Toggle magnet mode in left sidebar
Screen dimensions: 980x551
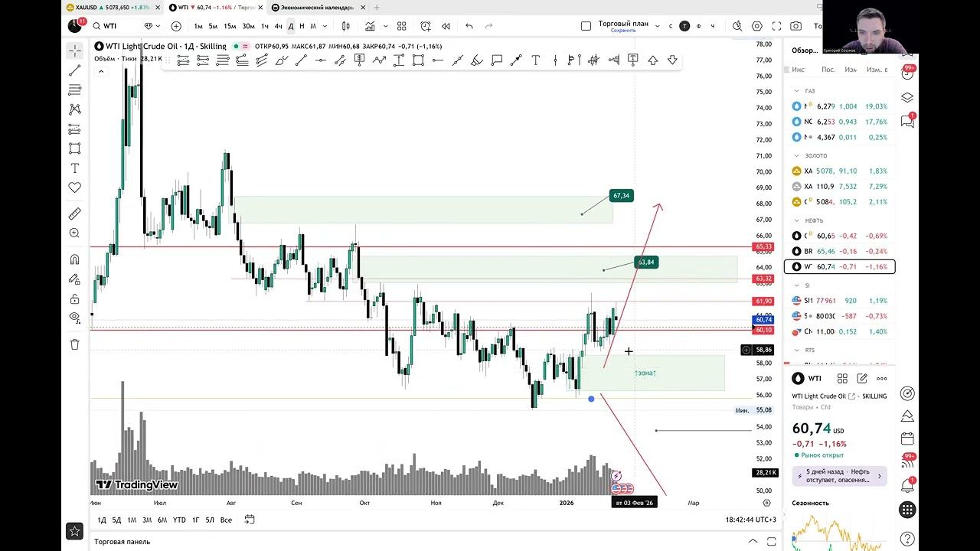(x=74, y=259)
